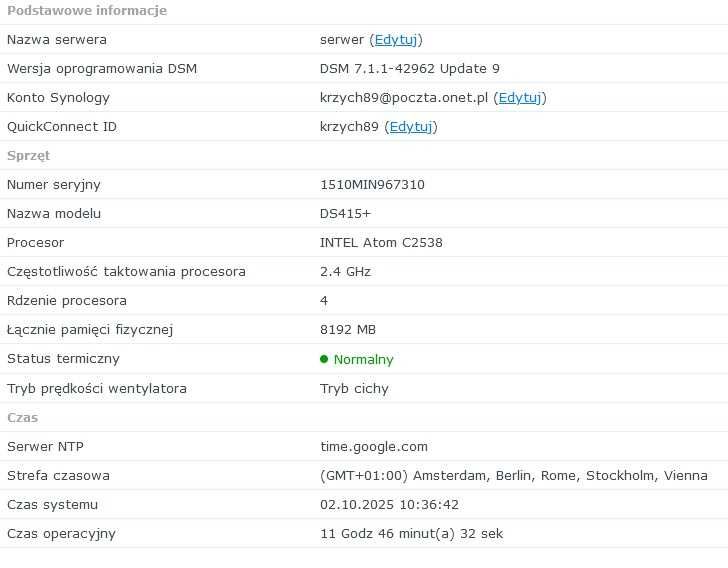Screen dimensions: 728x568
Task: Select the Sprzęt section header
Action: pos(28,156)
